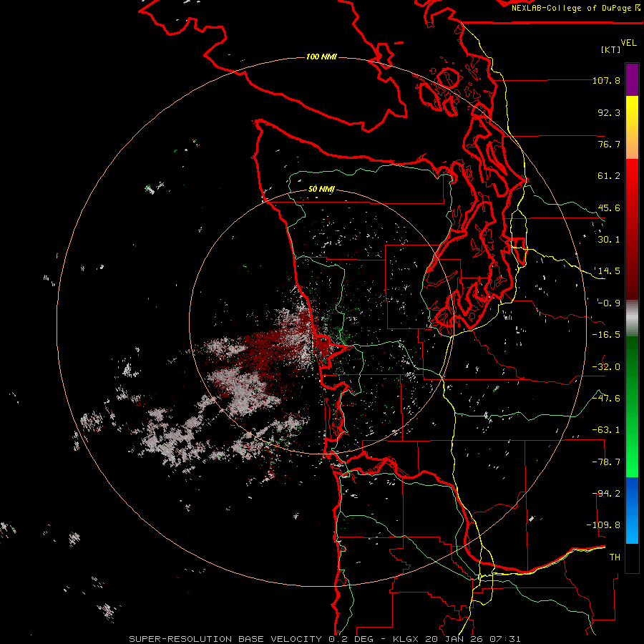Click the 45.6 scale value
The height and width of the screenshot is (644, 644).
coord(609,208)
